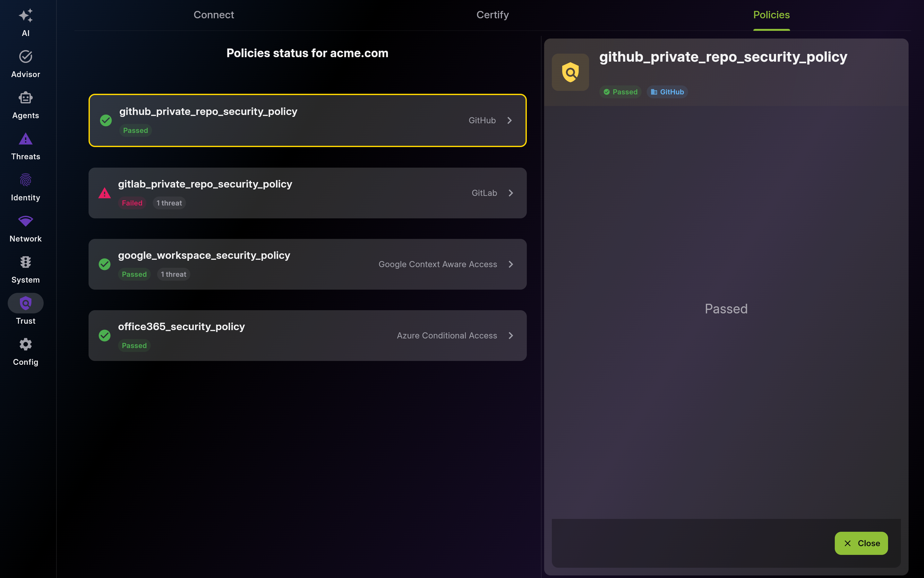Expand chevron on github_private_repo_security_policy row

(x=510, y=120)
